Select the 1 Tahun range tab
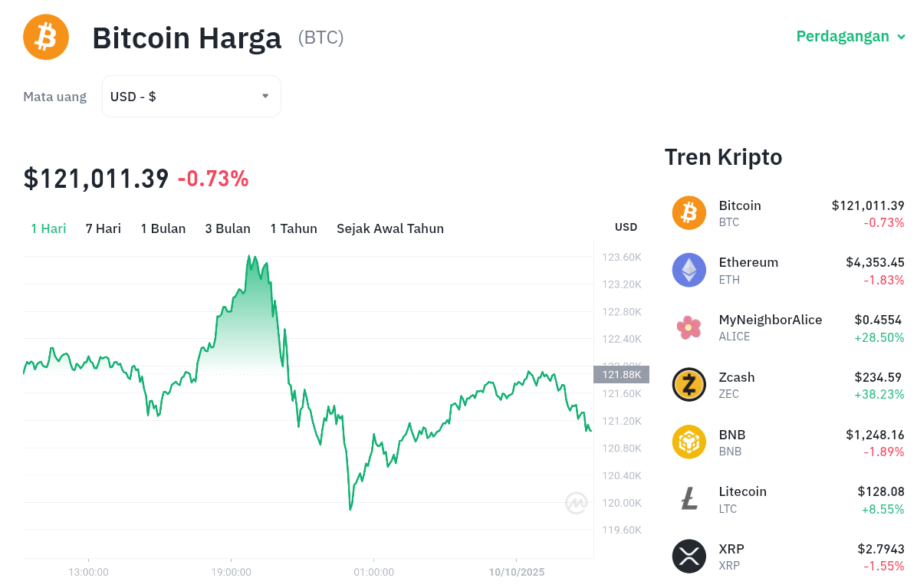917x588 pixels. [294, 228]
